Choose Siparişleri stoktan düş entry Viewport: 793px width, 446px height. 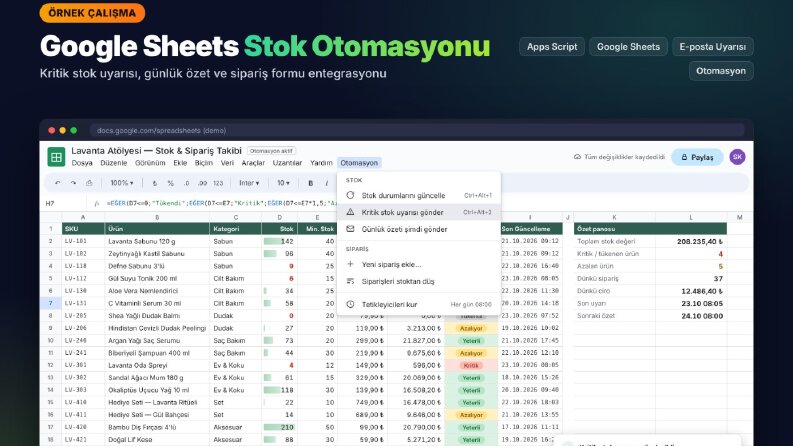tap(419, 281)
